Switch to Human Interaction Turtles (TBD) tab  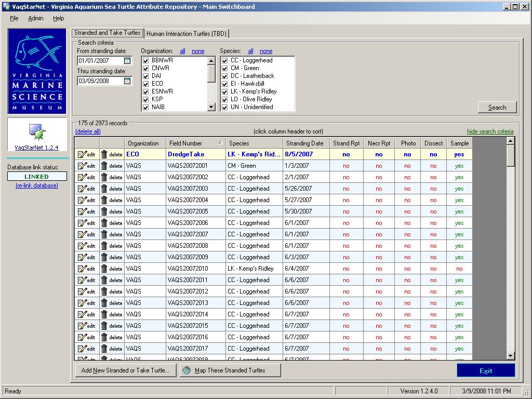click(187, 34)
